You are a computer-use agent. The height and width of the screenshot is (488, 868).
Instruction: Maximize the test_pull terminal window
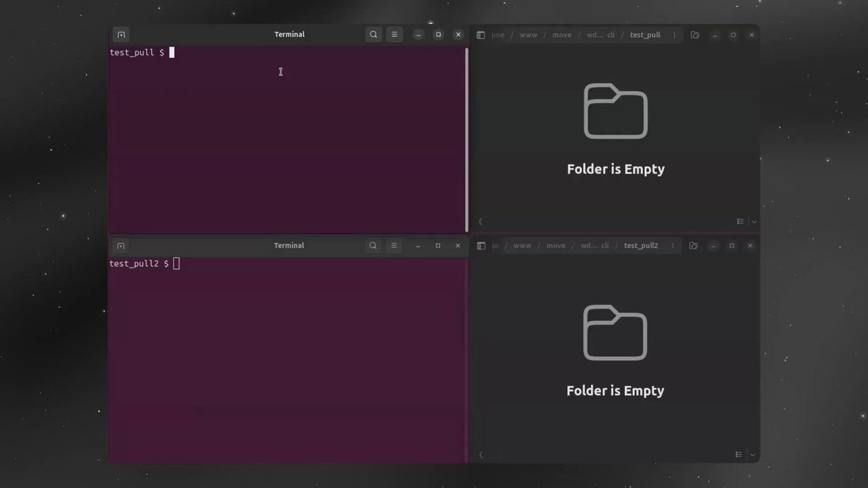point(438,35)
